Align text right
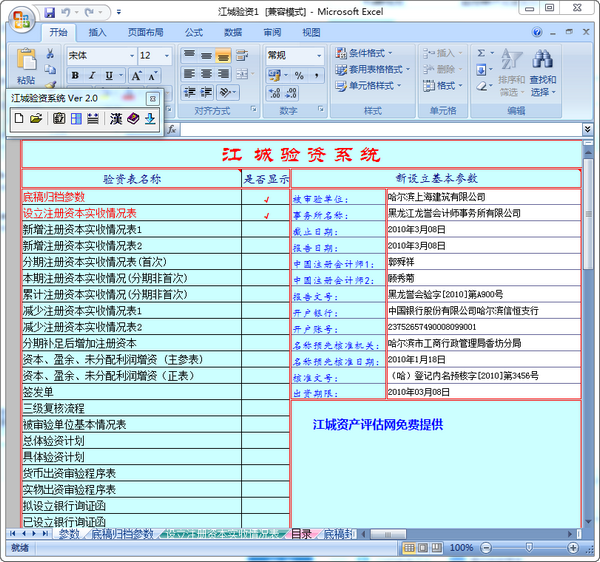 tap(223, 73)
